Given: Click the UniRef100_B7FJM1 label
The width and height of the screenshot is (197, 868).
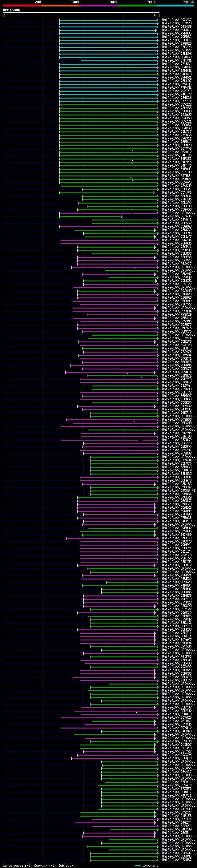Looking at the screenshot, I should point(177,60).
